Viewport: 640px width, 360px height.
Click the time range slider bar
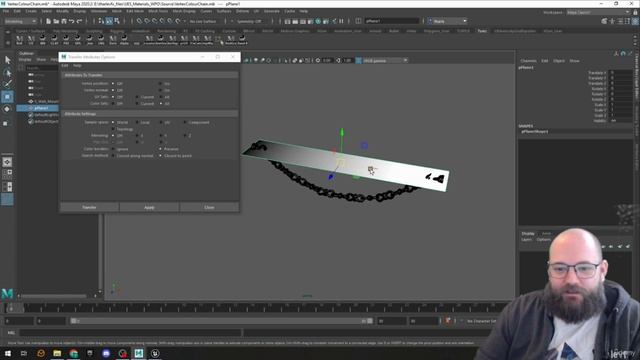point(222,321)
